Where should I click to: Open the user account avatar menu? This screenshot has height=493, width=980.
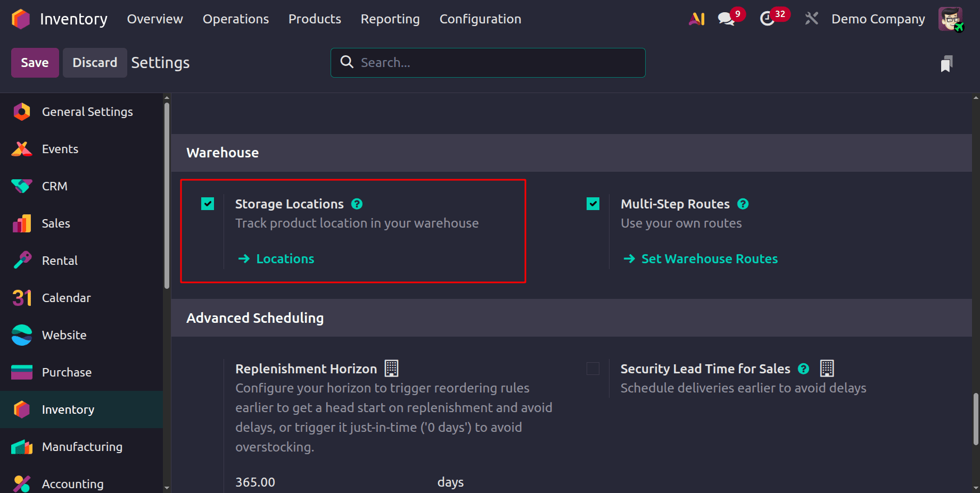[x=951, y=19]
